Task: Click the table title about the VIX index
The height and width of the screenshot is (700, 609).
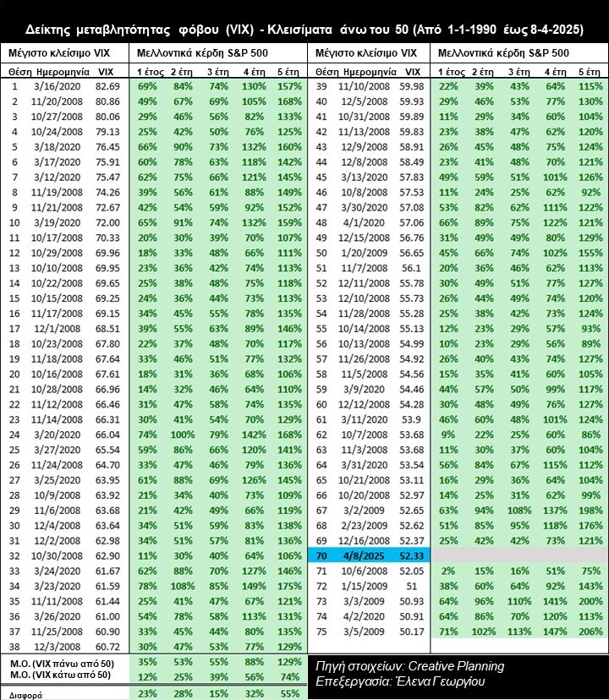Action: pyautogui.click(x=304, y=29)
